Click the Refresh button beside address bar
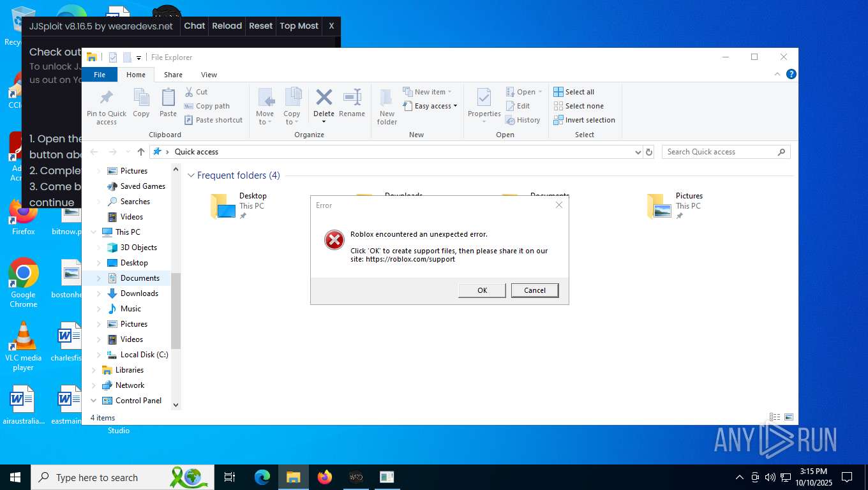The height and width of the screenshot is (490, 868). click(649, 152)
